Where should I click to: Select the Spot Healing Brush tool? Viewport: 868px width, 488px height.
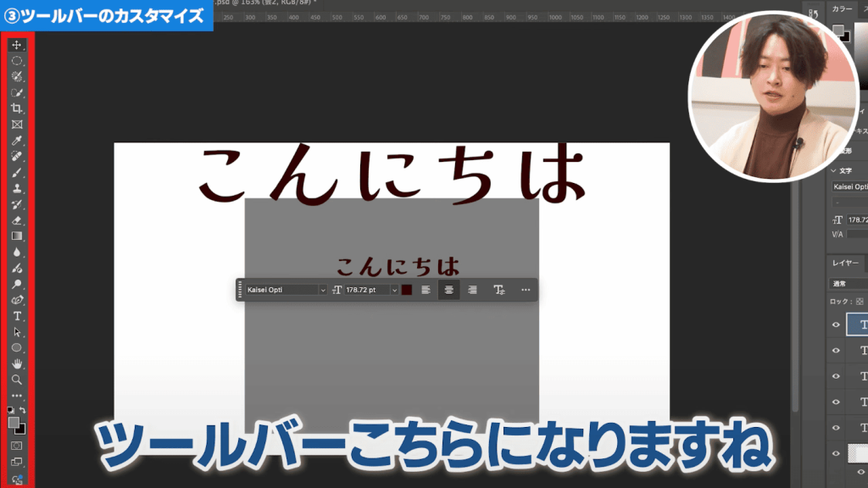[17, 157]
